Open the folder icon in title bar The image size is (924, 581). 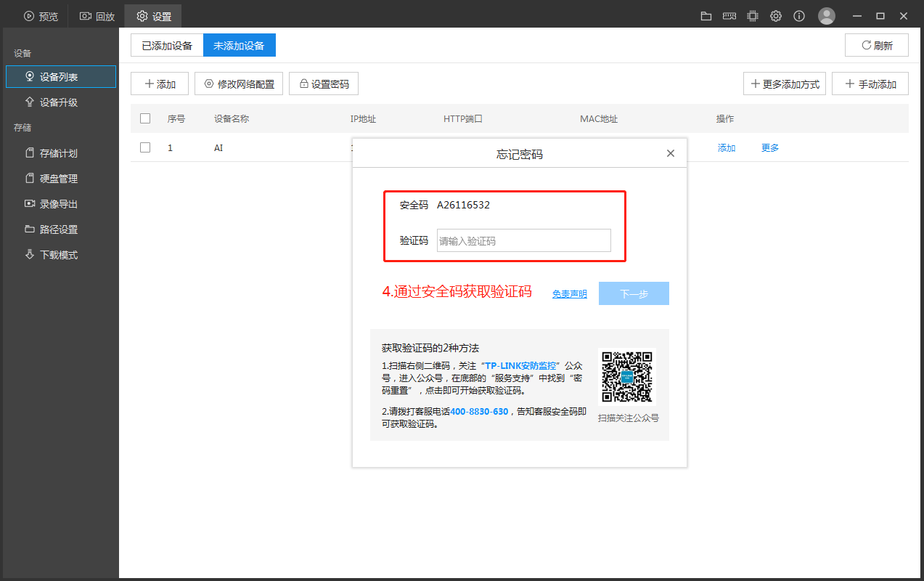click(706, 16)
